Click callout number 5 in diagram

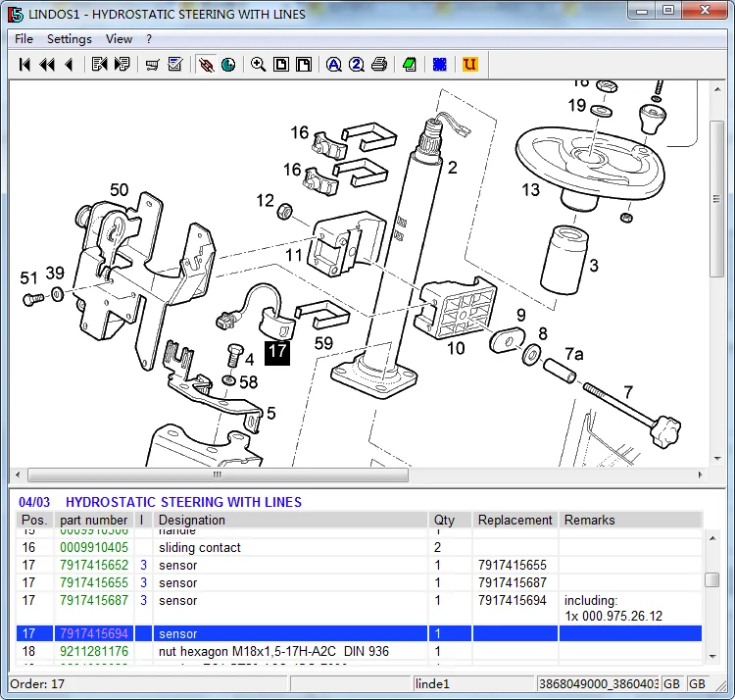270,413
